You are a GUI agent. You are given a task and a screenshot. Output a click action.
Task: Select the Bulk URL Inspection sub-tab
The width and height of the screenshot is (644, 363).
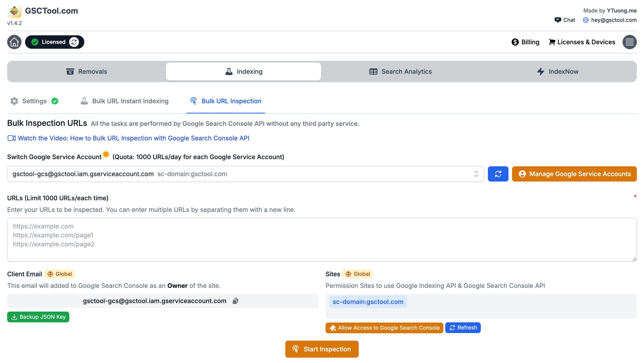pos(226,101)
